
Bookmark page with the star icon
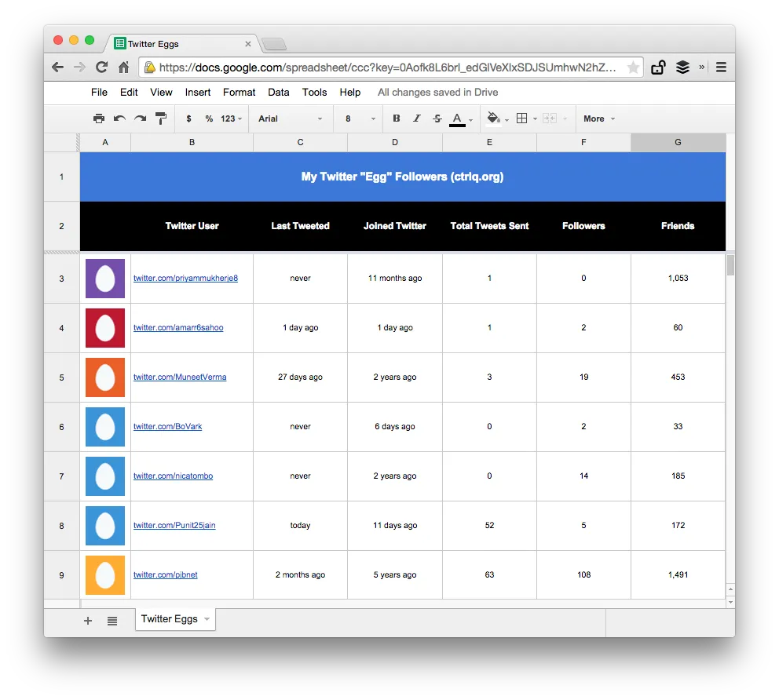(633, 67)
